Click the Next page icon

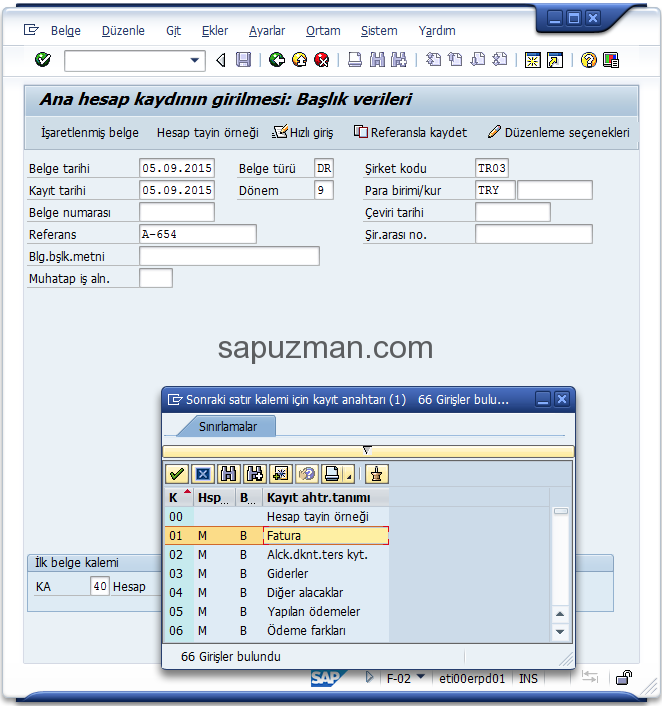point(478,60)
